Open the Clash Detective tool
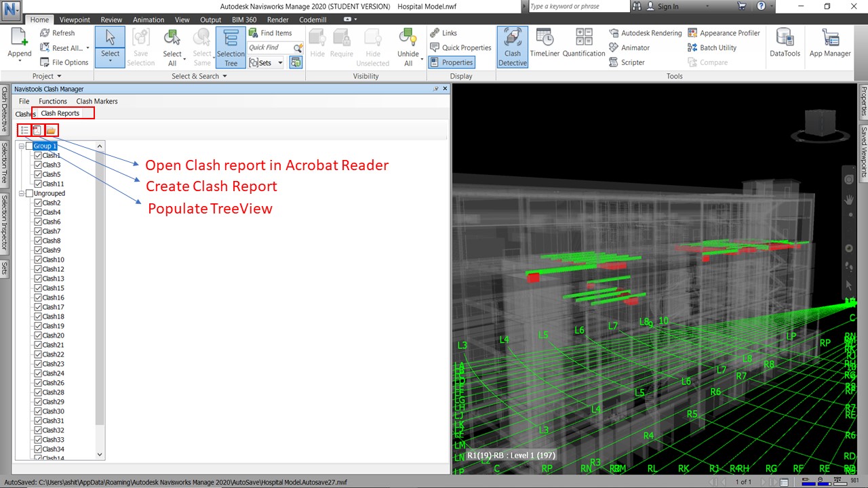Viewport: 868px width, 488px height. pyautogui.click(x=513, y=47)
